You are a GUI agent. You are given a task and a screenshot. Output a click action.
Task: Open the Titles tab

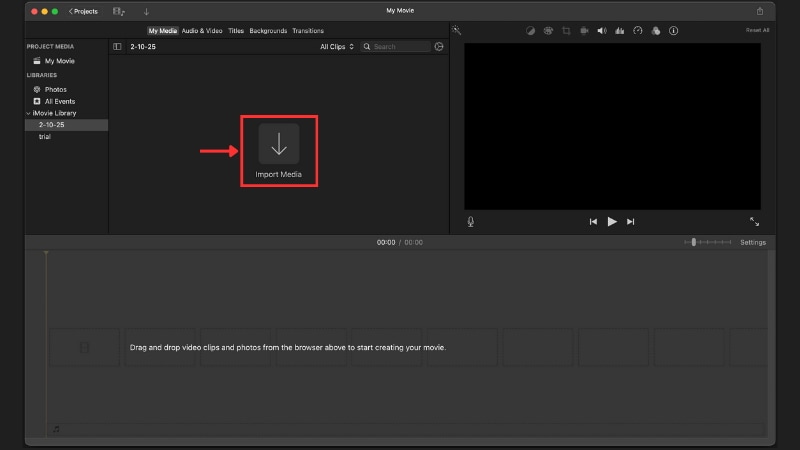pyautogui.click(x=236, y=31)
